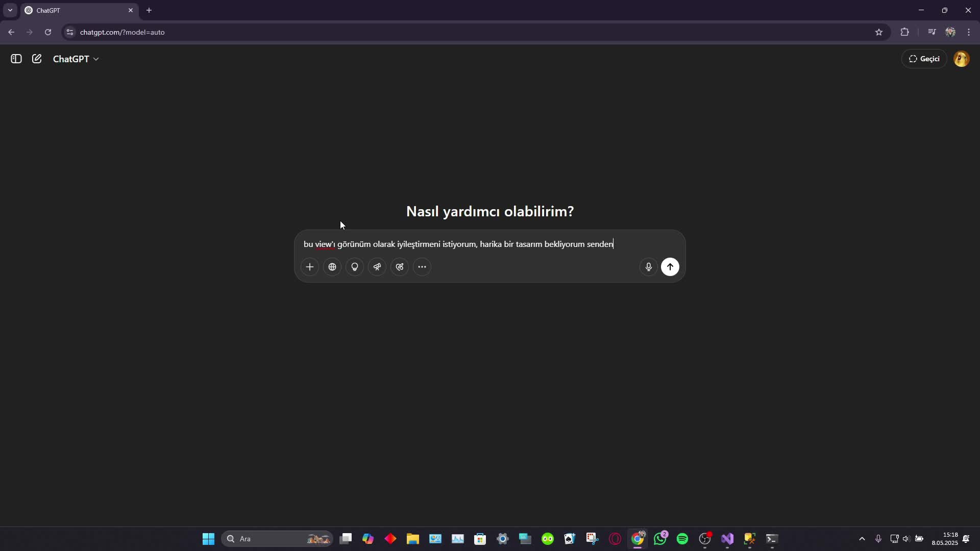Open the tab search dropdown arrow

pyautogui.click(x=10, y=10)
